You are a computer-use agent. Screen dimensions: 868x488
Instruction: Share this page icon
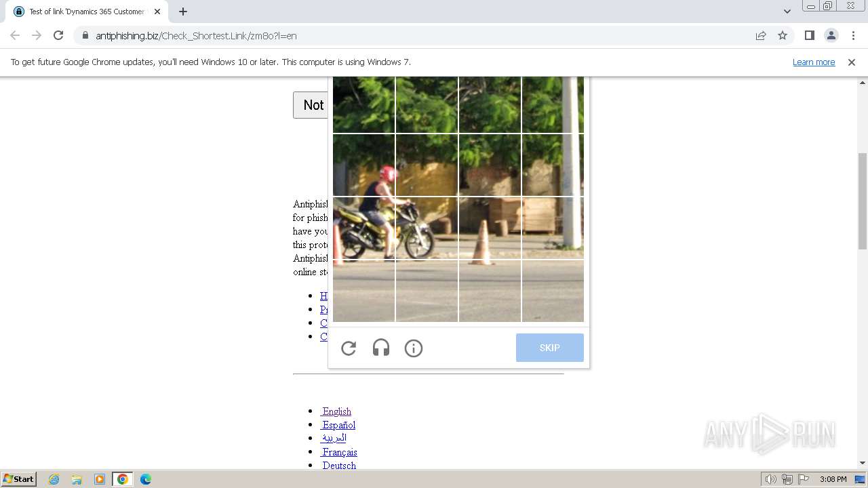point(761,35)
